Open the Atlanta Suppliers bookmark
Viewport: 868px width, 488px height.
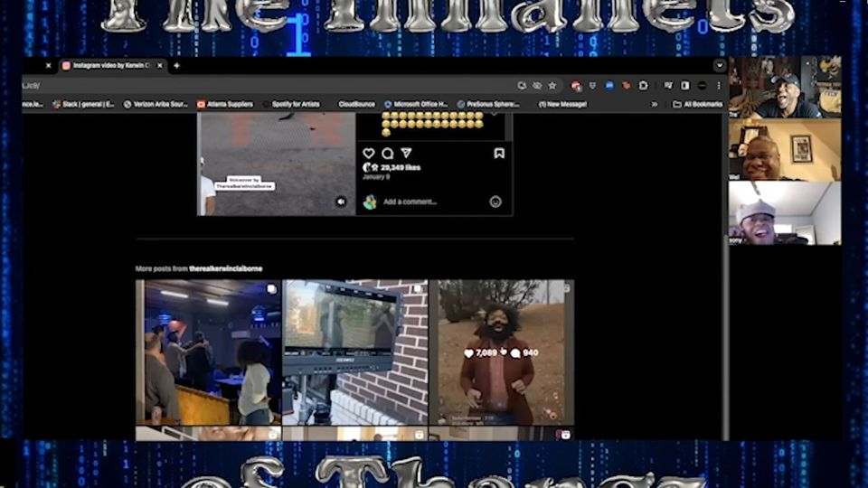click(x=225, y=104)
